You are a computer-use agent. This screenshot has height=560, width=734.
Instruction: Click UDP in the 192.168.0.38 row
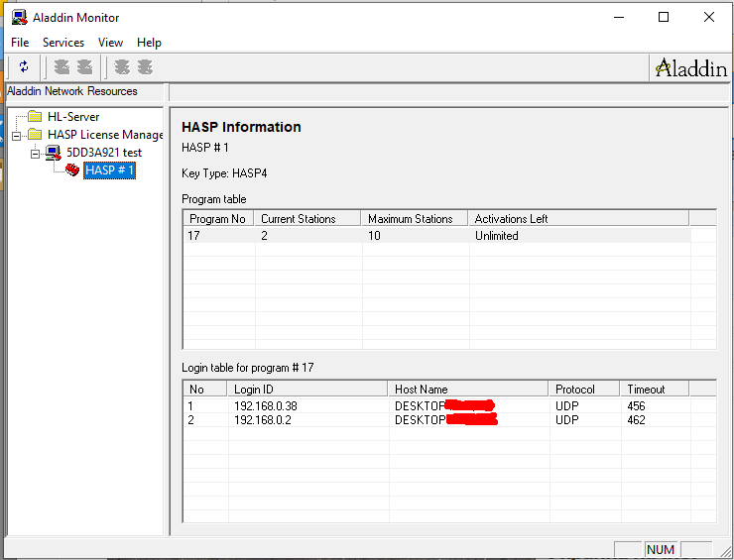coord(567,406)
